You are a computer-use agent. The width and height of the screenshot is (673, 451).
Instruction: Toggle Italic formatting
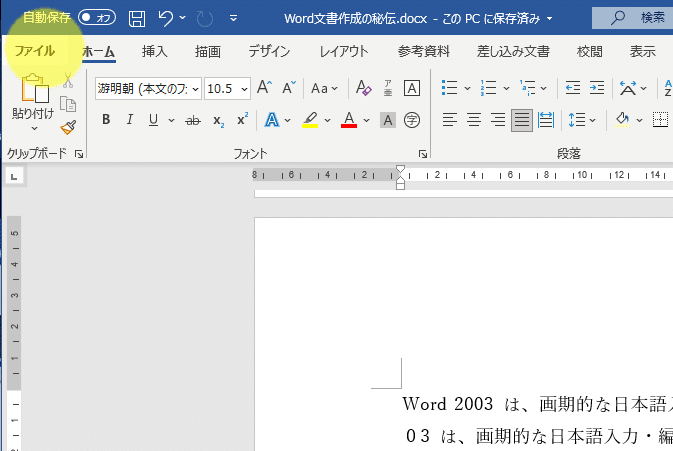click(130, 120)
